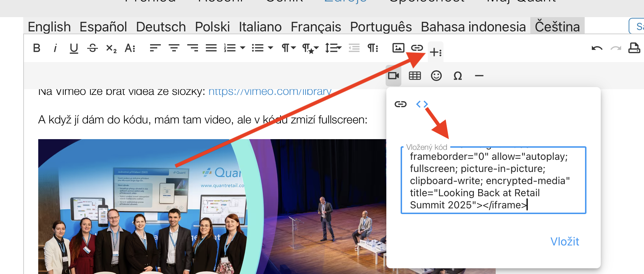
Task: Select the Čeština language tab
Action: tap(557, 27)
